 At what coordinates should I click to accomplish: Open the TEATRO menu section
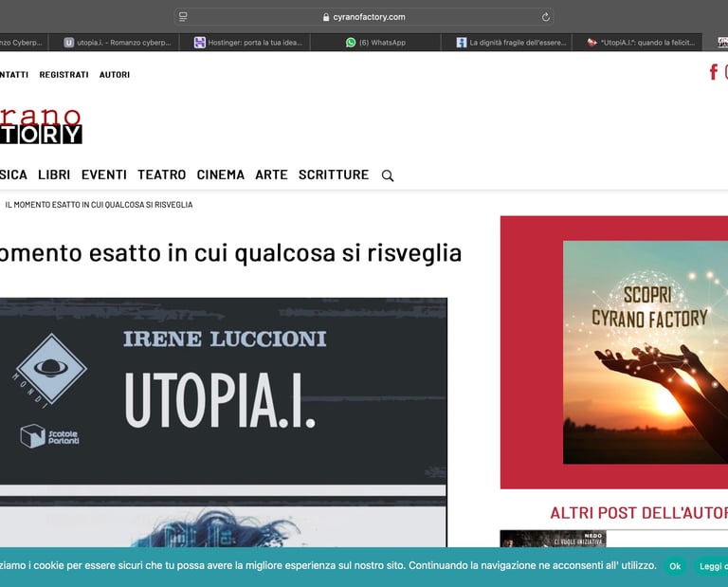[161, 174]
